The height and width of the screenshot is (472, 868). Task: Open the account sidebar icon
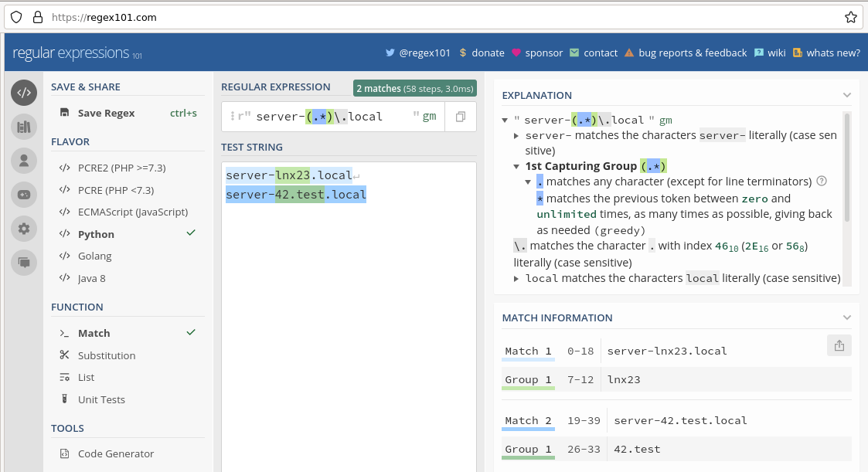click(24, 161)
